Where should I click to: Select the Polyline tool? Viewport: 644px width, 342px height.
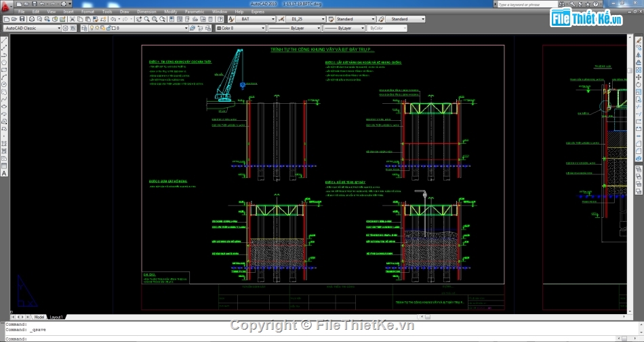pos(5,55)
